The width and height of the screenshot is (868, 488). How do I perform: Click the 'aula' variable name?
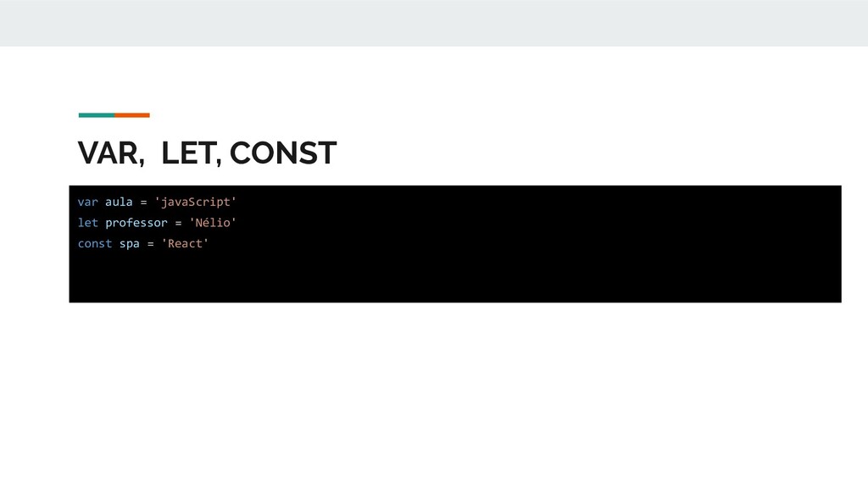[x=119, y=202]
